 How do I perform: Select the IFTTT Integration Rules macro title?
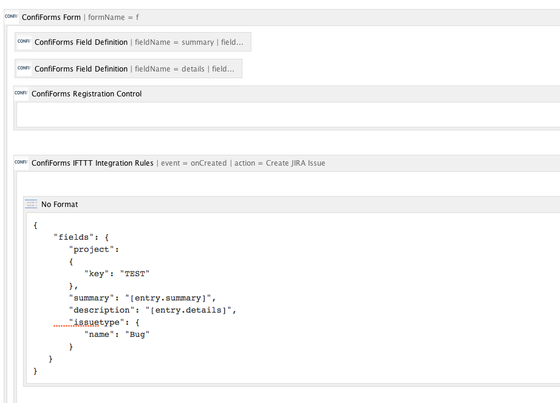click(92, 163)
